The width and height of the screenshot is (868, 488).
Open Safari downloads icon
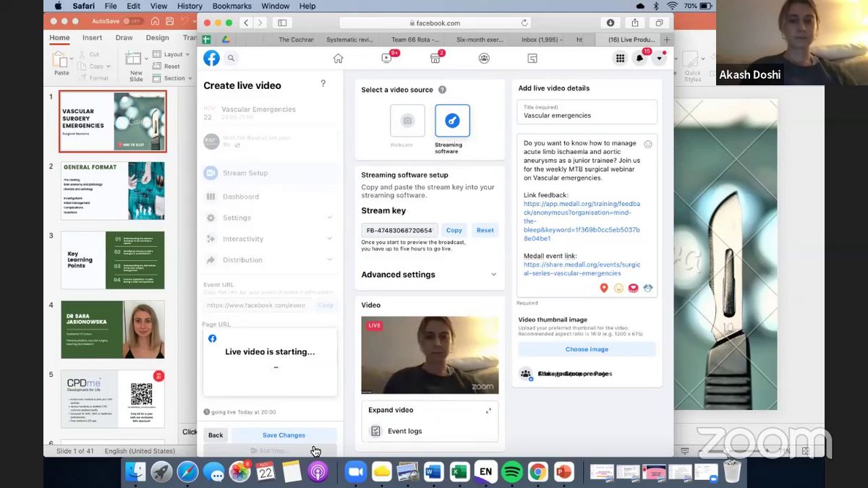point(610,23)
